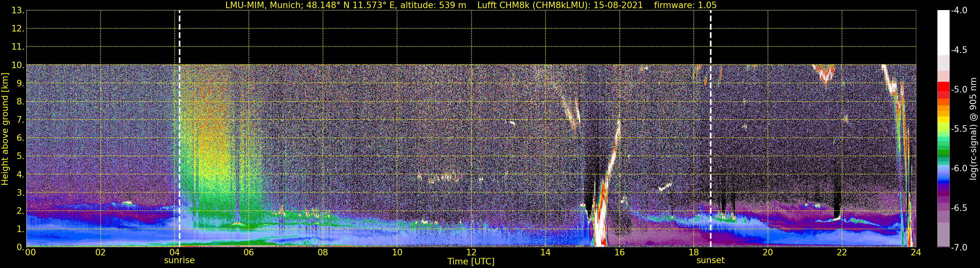Click the '22' time tick label
This screenshot has width=980, height=268.
[842, 252]
